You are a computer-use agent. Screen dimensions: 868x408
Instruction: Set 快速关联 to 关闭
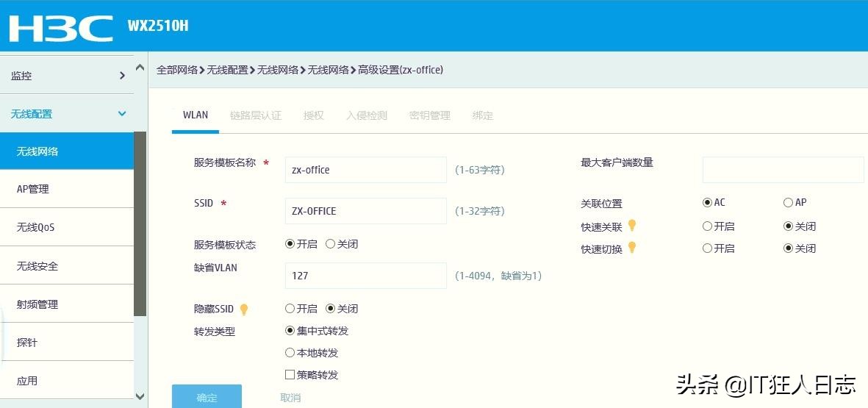pos(789,226)
